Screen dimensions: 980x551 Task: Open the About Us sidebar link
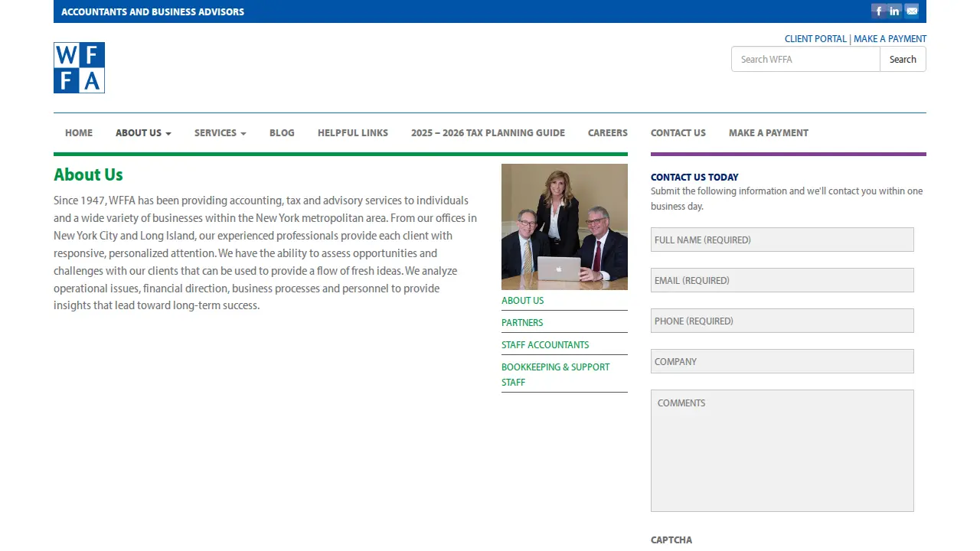523,301
